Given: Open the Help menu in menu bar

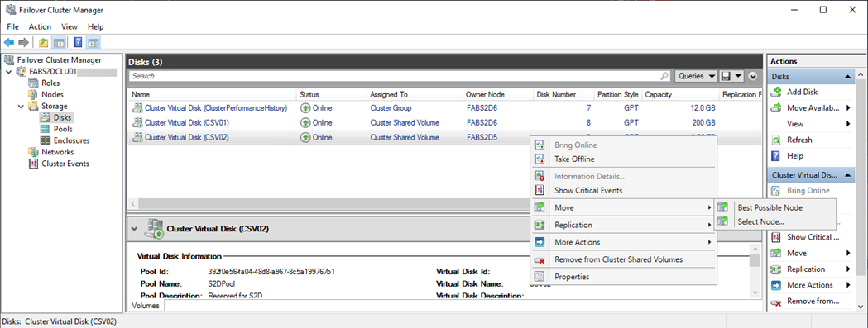Looking at the screenshot, I should (x=96, y=26).
